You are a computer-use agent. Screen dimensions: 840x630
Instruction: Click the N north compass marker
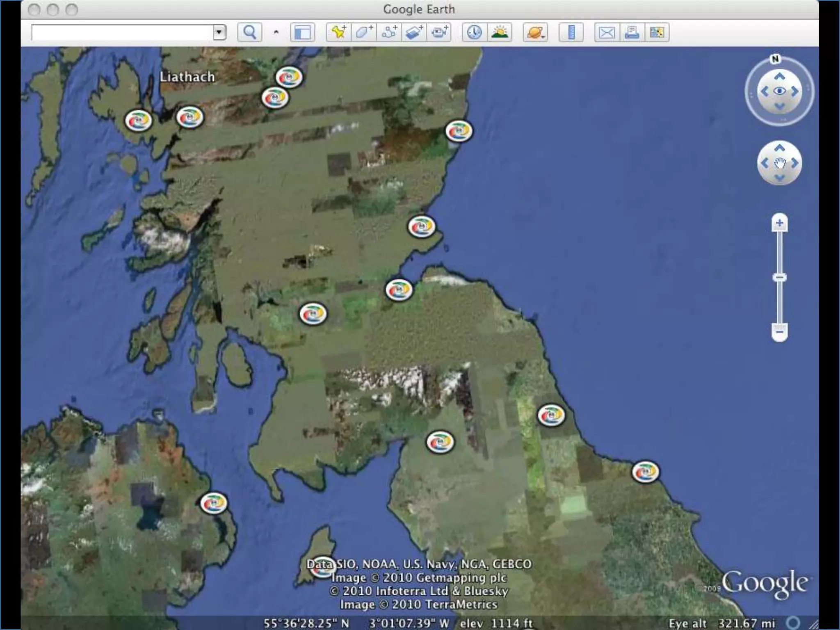775,59
